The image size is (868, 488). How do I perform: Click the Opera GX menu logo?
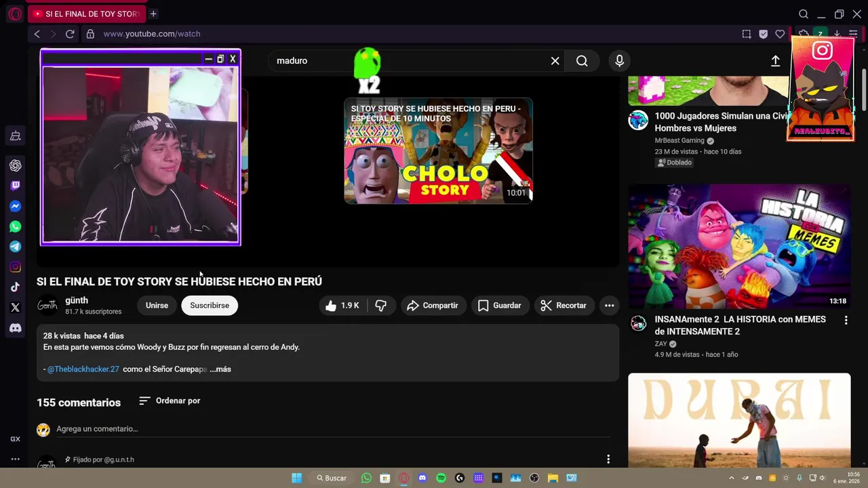(15, 14)
